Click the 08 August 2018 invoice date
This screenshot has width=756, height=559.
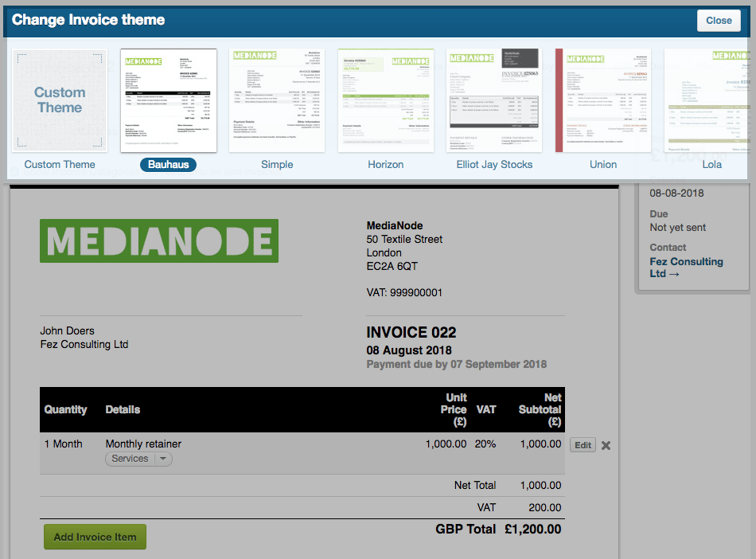[409, 350]
